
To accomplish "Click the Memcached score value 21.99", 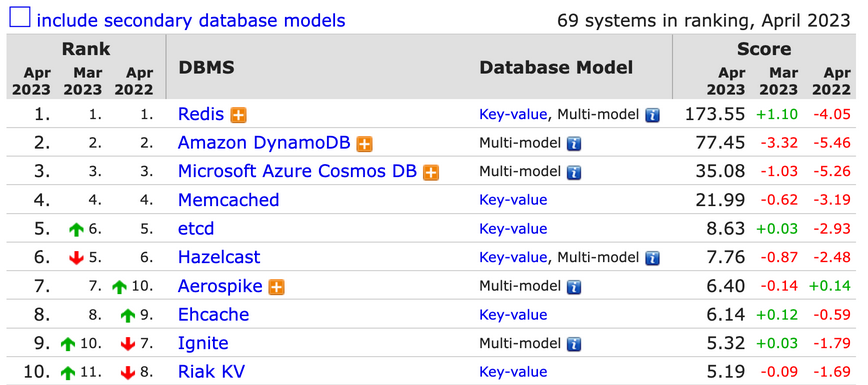I will tap(720, 200).
